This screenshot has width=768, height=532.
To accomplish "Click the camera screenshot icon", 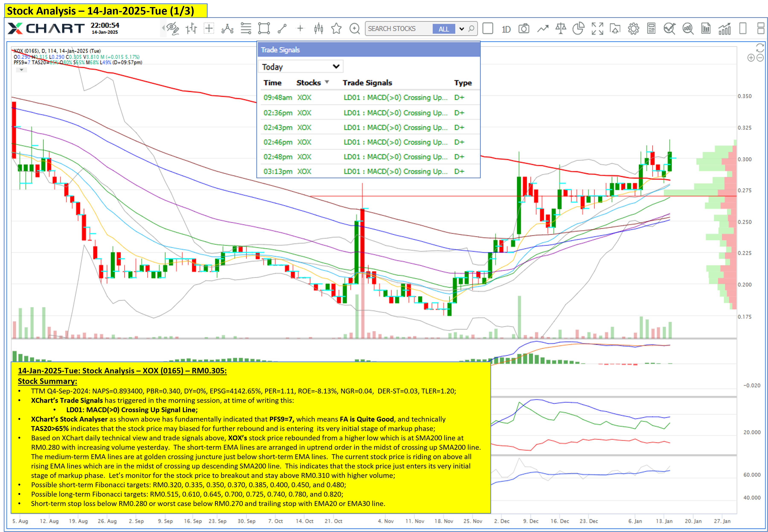I will click(524, 29).
